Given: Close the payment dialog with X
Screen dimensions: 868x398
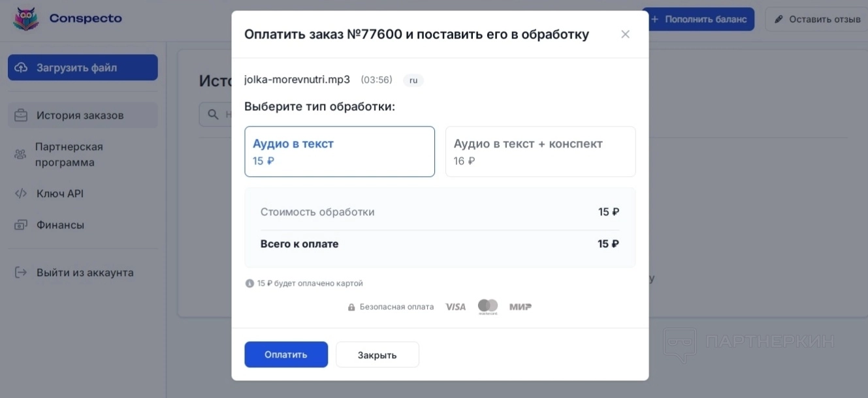Looking at the screenshot, I should click(625, 35).
